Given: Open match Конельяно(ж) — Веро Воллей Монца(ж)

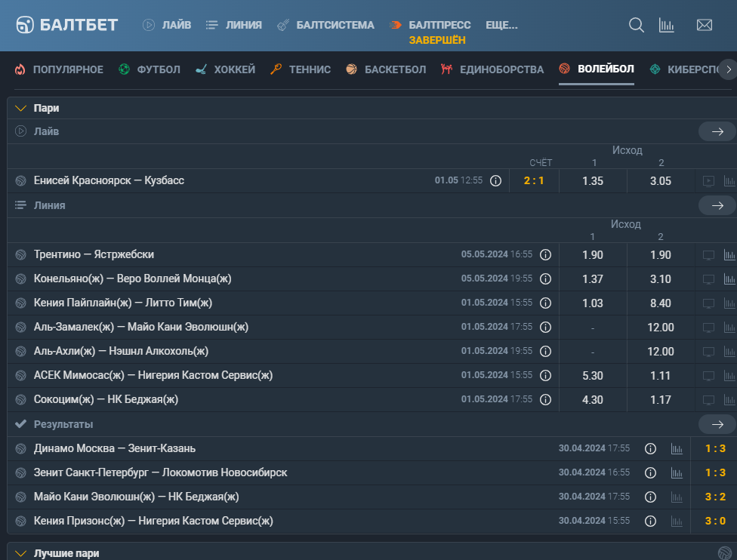Looking at the screenshot, I should point(133,279).
